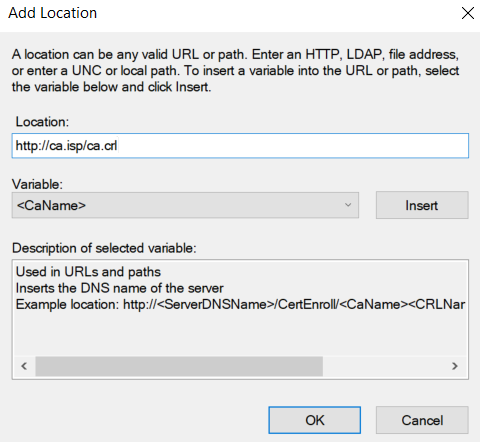Click the description scrollbar right arrow
The height and width of the screenshot is (442, 480).
455,366
